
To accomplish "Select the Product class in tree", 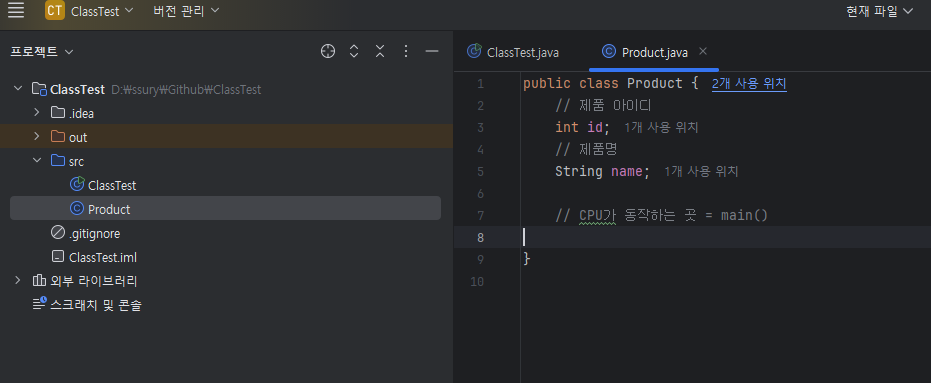I will coord(226,208).
